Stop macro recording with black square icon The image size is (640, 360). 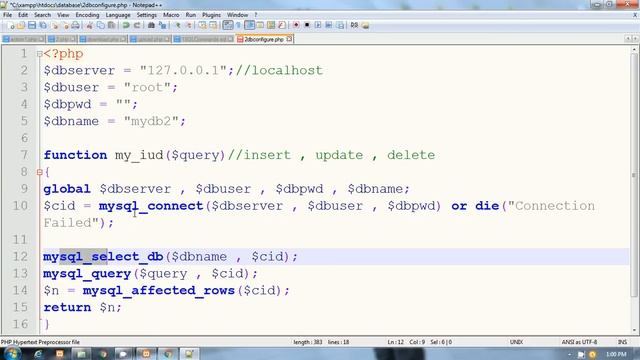pos(307,25)
